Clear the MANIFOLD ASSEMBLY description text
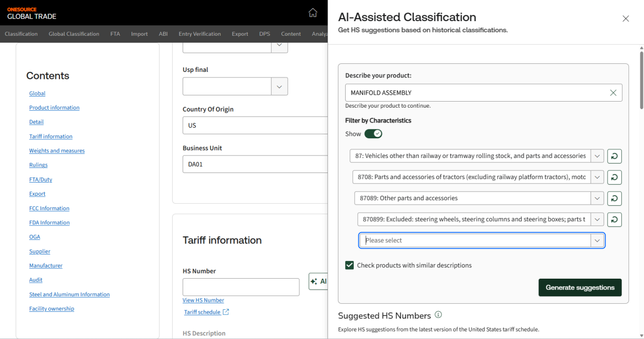 [613, 93]
